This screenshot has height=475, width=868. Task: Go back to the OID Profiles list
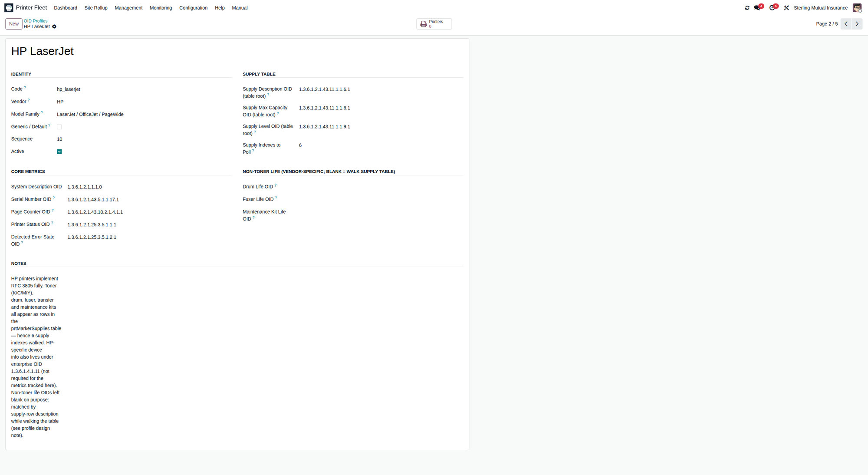coord(36,21)
